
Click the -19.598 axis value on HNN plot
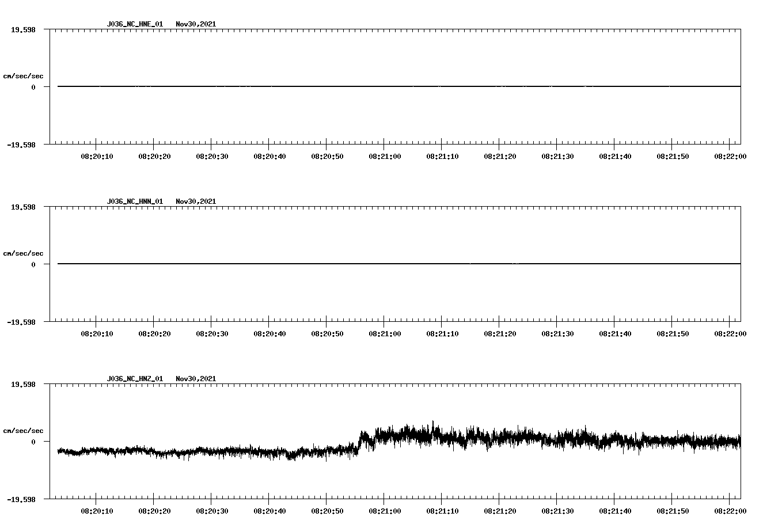coord(21,322)
